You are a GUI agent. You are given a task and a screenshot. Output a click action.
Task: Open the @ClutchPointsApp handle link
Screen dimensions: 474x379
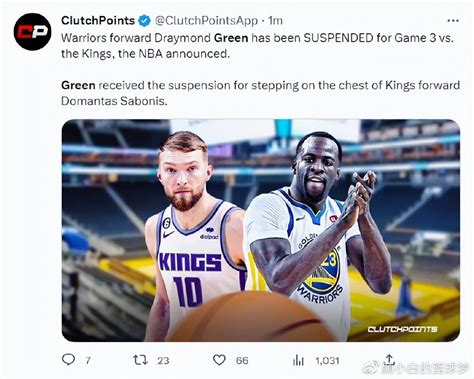[206, 21]
